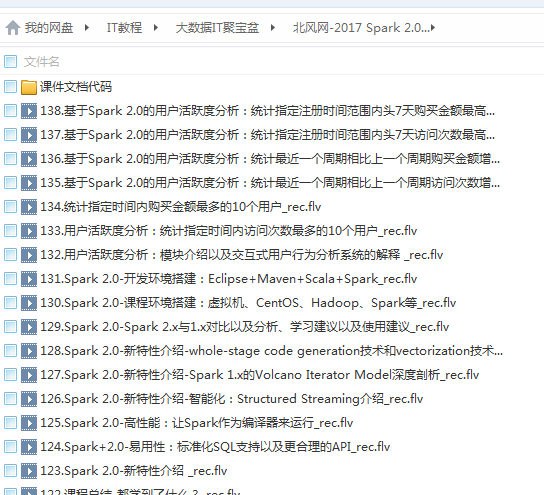Screen dimensions: 544x495
Task: Open file 123.Spark 2.0-新特性介绍 _rec.flv
Action: click(x=134, y=471)
